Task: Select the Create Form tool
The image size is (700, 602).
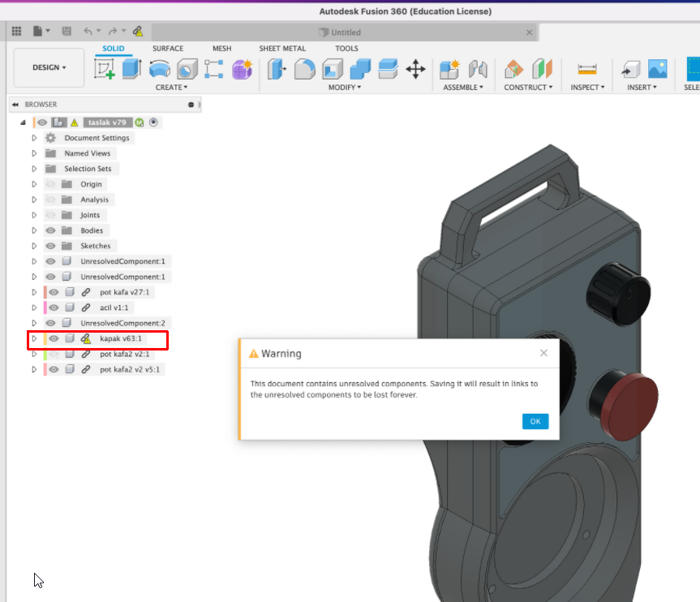Action: click(x=242, y=69)
